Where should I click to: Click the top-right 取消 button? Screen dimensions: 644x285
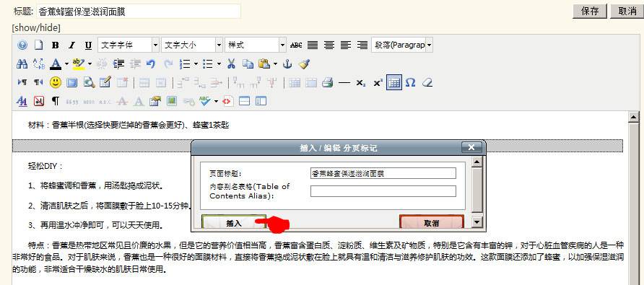point(627,11)
